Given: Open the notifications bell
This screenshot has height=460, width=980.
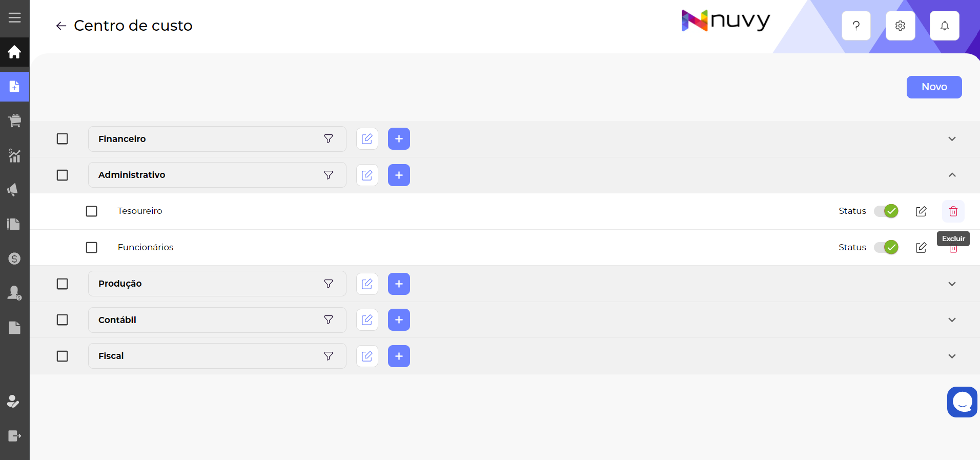Looking at the screenshot, I should pyautogui.click(x=944, y=26).
